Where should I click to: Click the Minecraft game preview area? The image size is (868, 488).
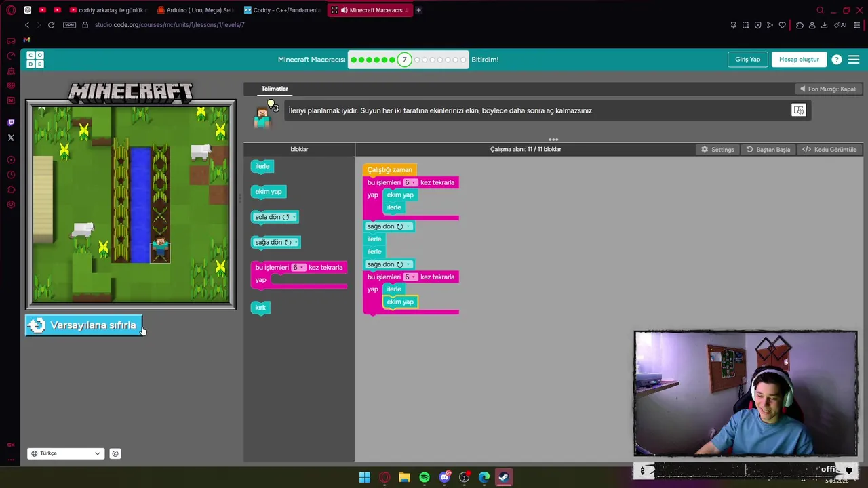pos(131,205)
